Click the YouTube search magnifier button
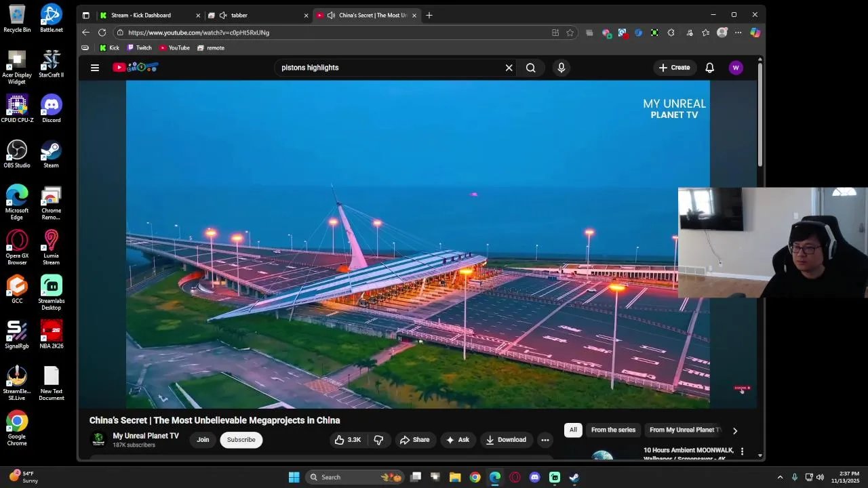 pyautogui.click(x=530, y=68)
